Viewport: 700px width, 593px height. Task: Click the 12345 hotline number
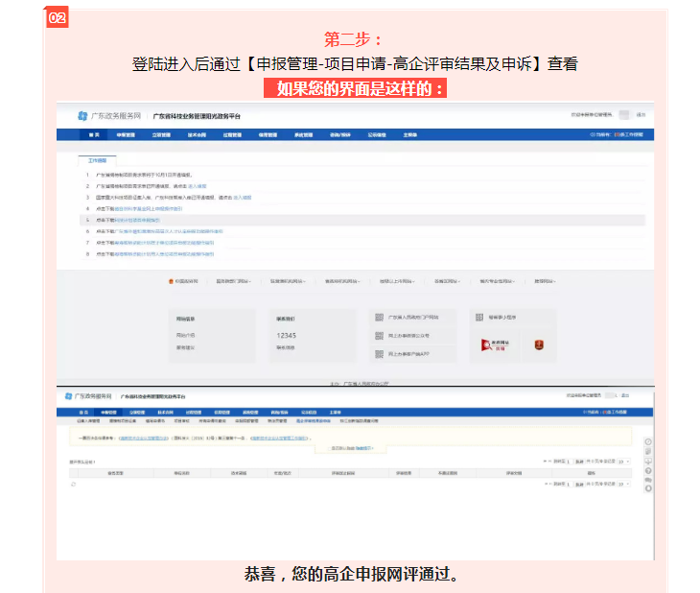[x=286, y=335]
